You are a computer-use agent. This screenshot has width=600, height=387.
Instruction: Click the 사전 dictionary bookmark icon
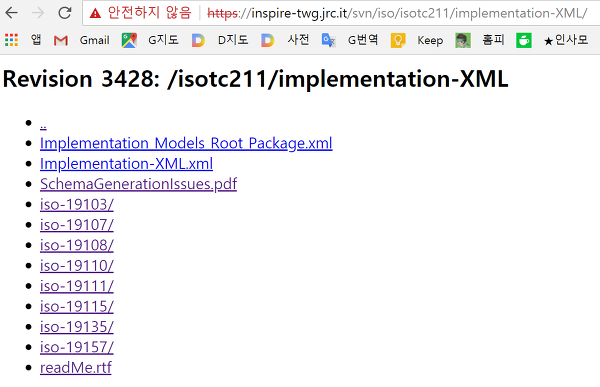(267, 40)
